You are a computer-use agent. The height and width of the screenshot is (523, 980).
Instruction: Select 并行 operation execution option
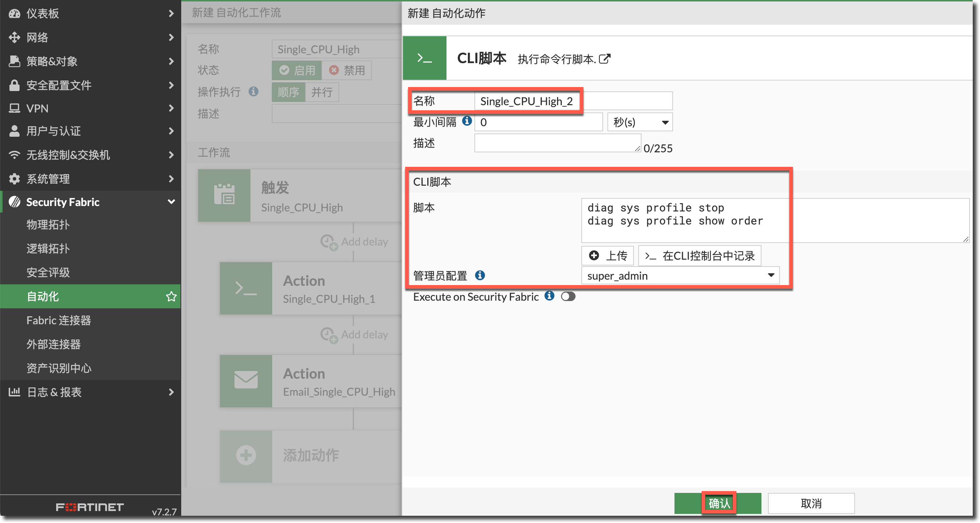[x=321, y=92]
